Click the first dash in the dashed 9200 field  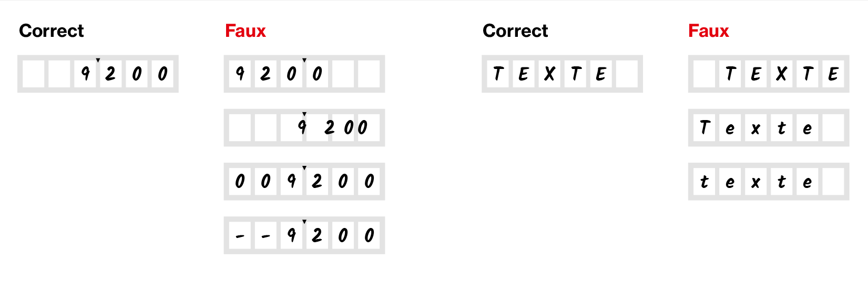240,236
